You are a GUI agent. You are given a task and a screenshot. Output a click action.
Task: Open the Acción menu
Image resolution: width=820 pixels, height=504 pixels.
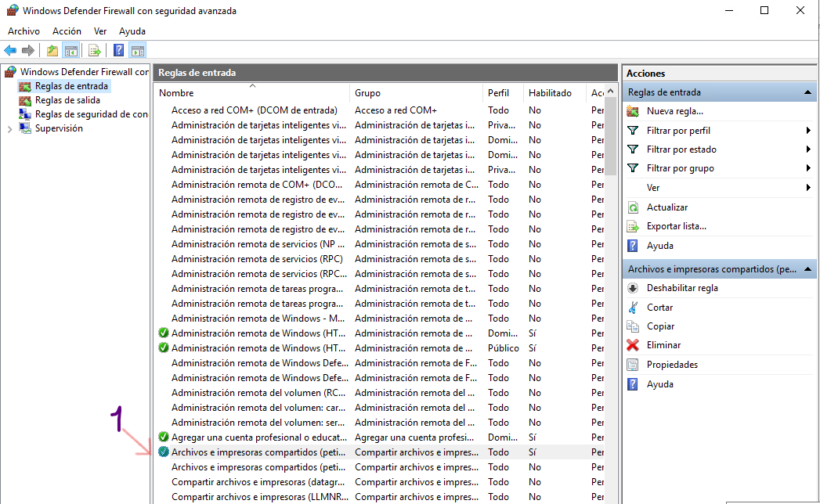pos(67,31)
